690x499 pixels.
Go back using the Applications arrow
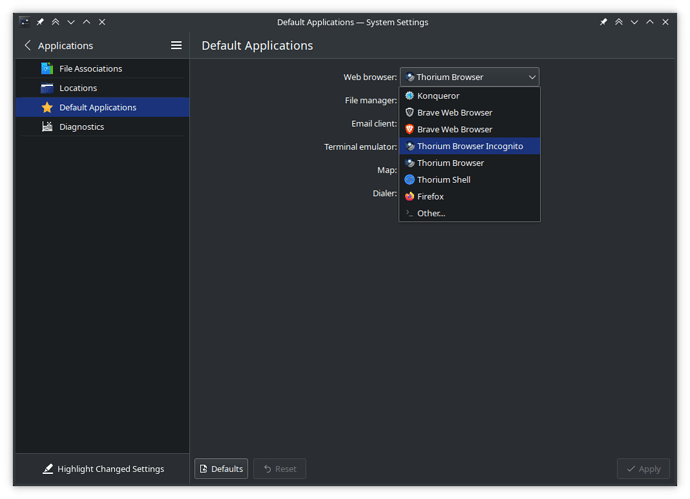pos(28,46)
